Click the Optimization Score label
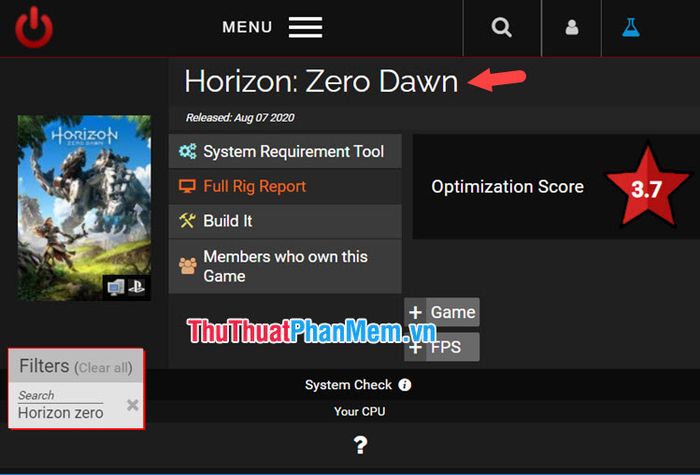 tap(508, 187)
